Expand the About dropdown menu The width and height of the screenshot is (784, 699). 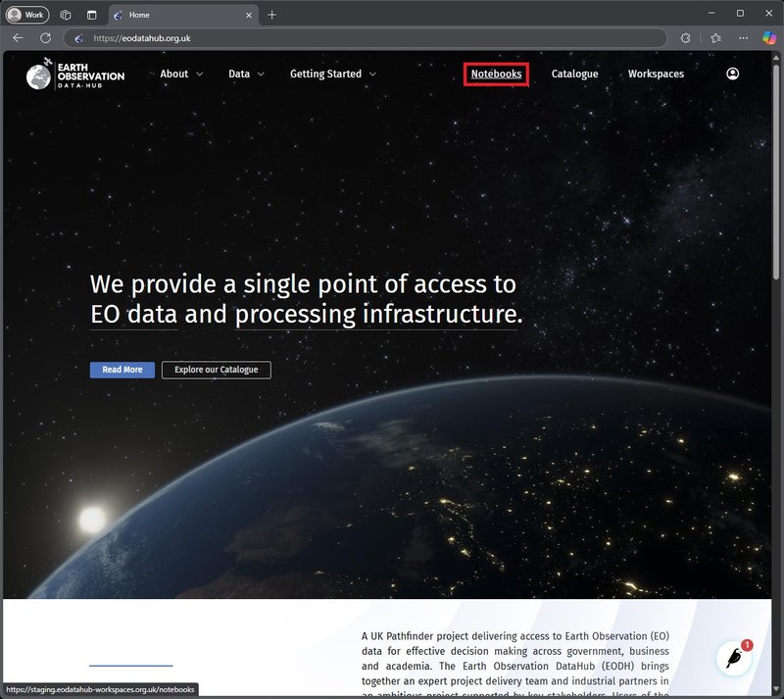181,74
